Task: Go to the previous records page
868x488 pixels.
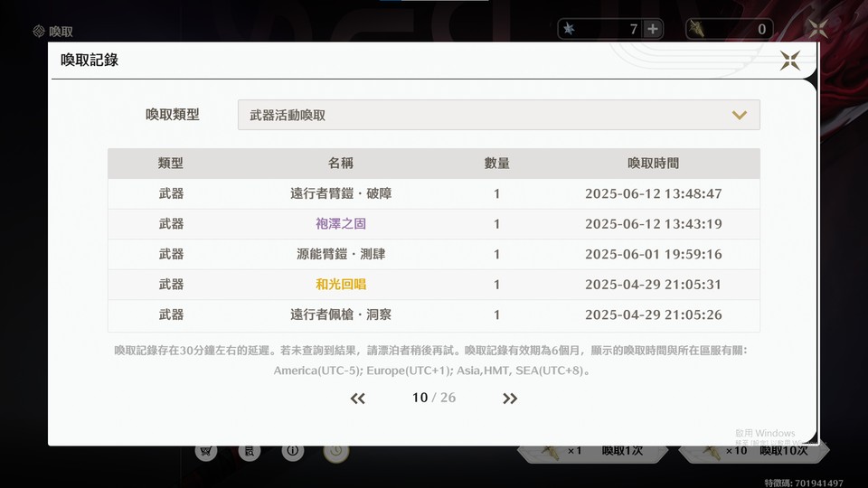Action: point(358,399)
